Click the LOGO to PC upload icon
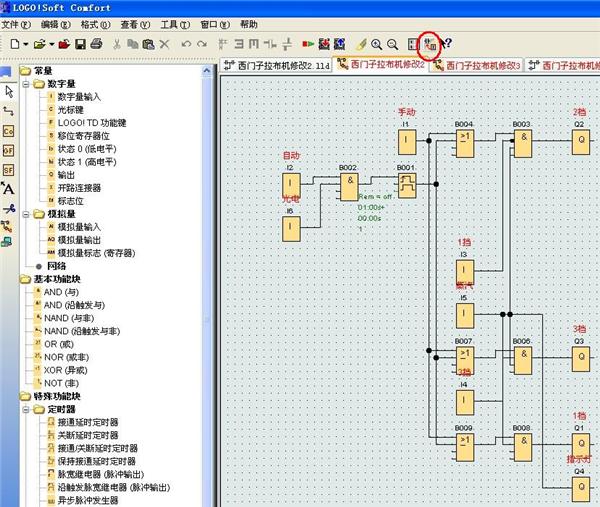Screen dimensions: 600x507 [x=339, y=44]
